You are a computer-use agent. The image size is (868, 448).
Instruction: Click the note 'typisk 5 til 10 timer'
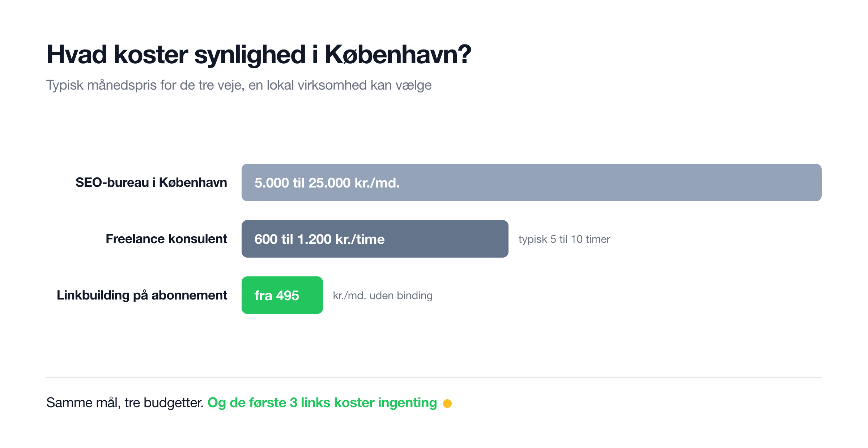pos(564,239)
